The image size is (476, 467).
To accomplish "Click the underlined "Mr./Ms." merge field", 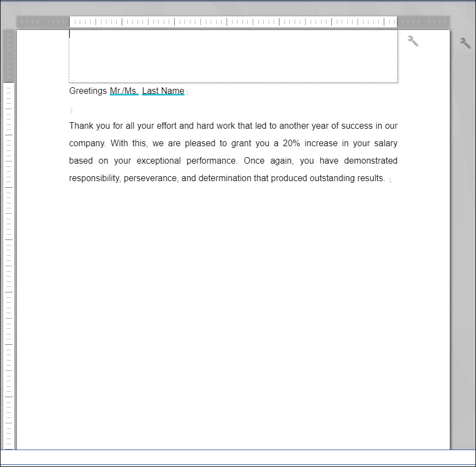I will [124, 91].
